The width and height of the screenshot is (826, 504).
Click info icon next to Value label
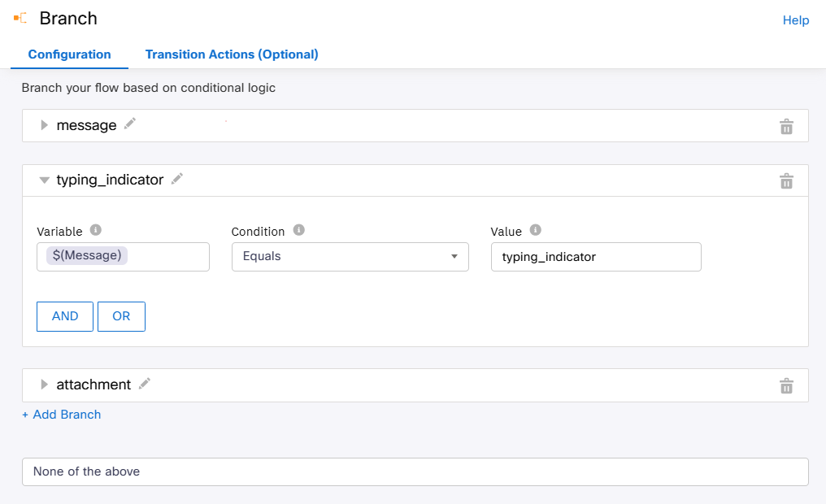click(535, 230)
